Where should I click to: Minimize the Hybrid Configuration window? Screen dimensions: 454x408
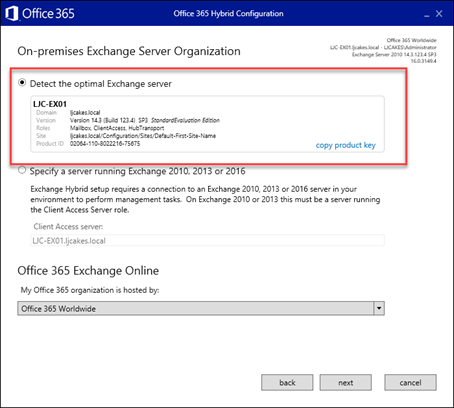427,16
